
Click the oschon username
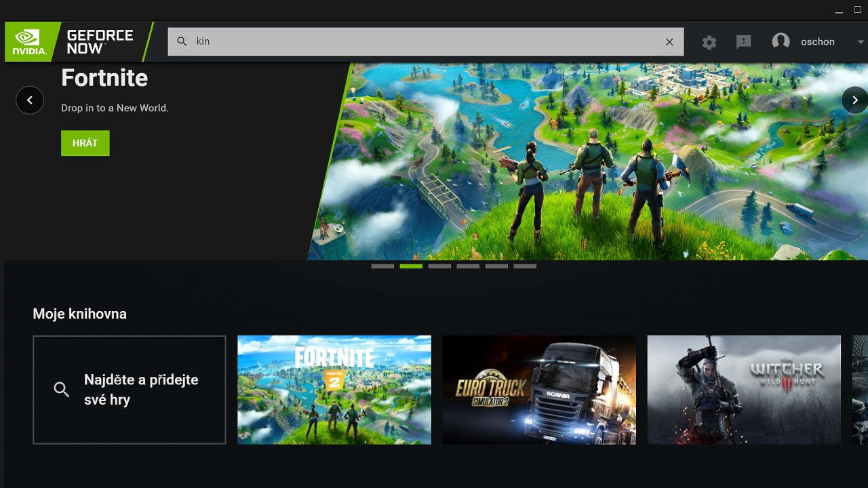coord(818,42)
